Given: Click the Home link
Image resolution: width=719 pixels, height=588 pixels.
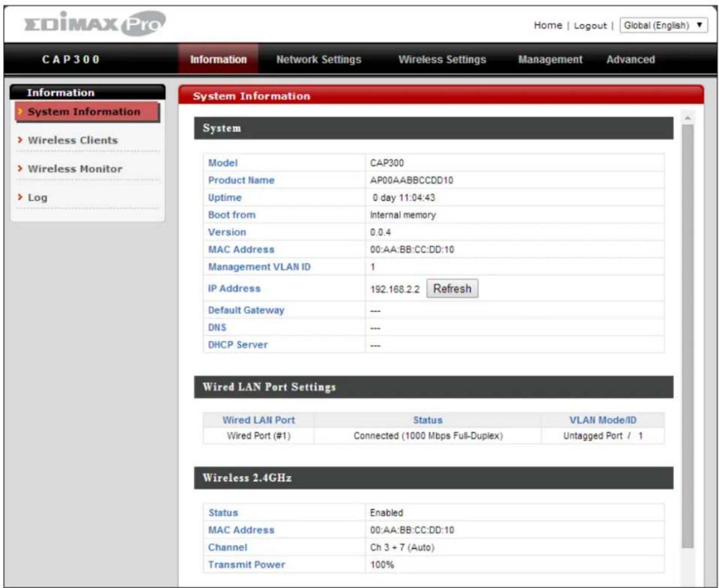Looking at the screenshot, I should click(x=548, y=25).
